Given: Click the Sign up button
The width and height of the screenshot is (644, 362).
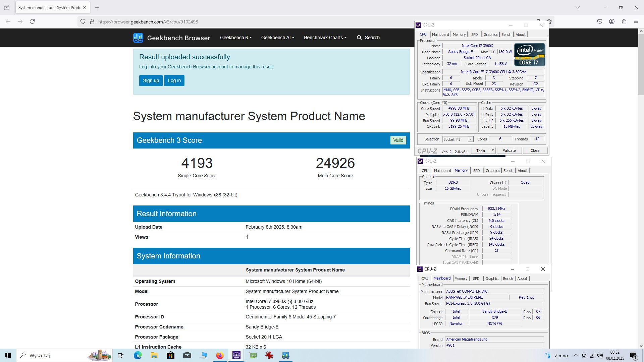Looking at the screenshot, I should 151,80.
